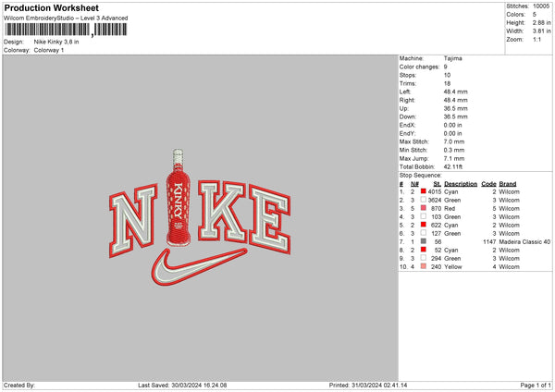Click the Machine value Tajima
Screen dimensions: 555x392
point(452,58)
